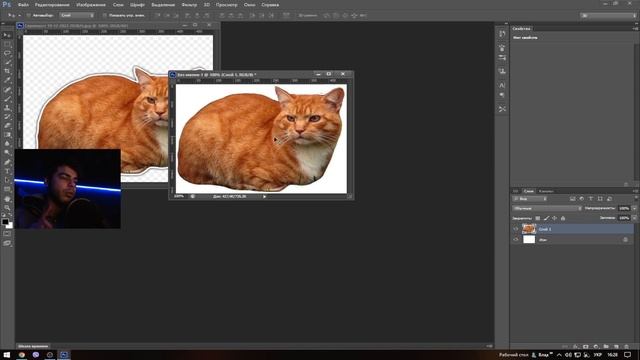Toggle pixel layer filter icon

point(573,199)
